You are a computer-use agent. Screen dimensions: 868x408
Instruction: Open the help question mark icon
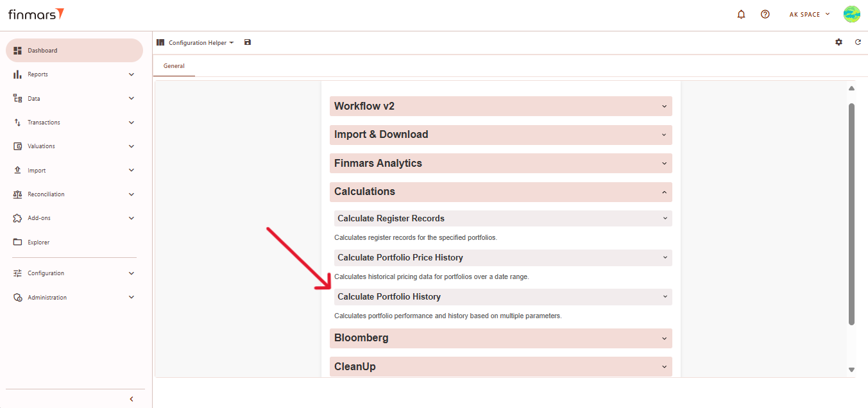coord(765,14)
